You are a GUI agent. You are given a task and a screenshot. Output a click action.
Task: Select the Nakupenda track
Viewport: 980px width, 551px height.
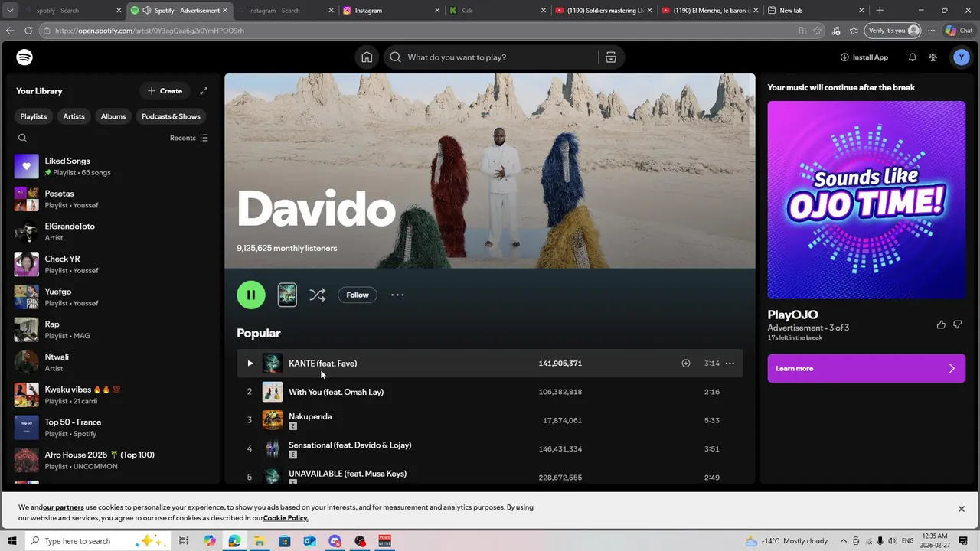click(489, 420)
